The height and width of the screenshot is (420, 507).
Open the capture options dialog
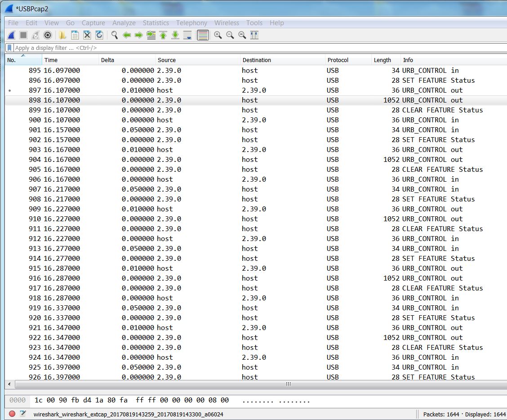(47, 35)
